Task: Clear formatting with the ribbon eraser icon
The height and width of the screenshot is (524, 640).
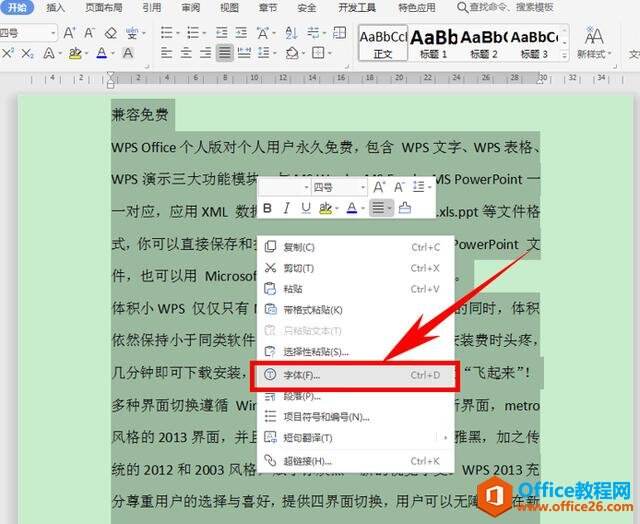Action: pyautogui.click(x=111, y=33)
